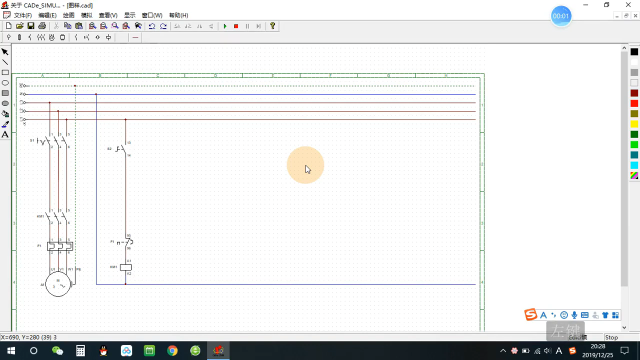Open the Windows notification center
640x360 pixels.
624,351
